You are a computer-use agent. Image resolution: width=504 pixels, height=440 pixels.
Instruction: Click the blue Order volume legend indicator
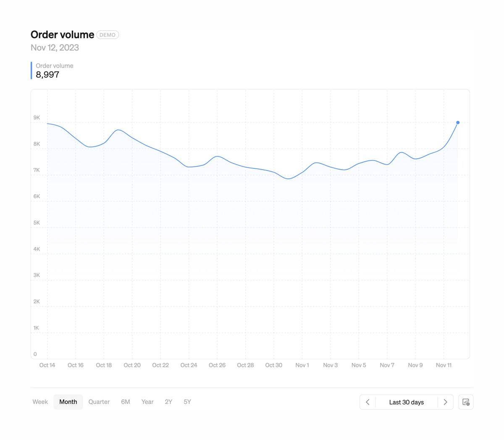[31, 71]
